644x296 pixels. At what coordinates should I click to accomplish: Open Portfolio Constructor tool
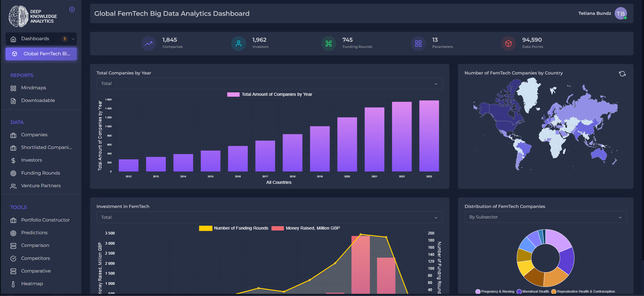click(x=45, y=220)
